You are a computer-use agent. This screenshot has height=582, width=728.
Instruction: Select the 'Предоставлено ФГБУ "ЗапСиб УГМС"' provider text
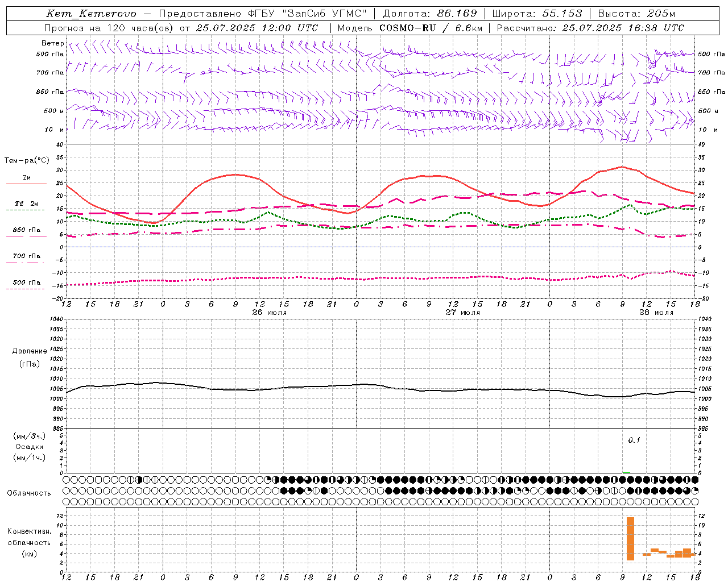263,14
